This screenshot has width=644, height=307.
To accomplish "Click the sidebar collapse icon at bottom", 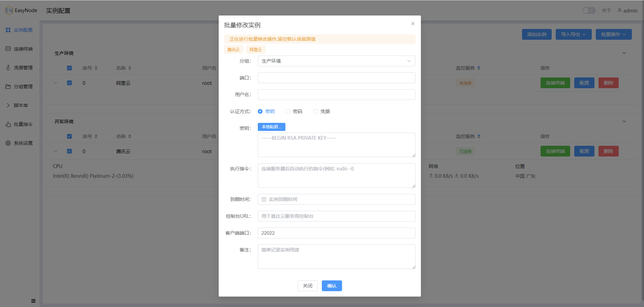I will coord(33,301).
